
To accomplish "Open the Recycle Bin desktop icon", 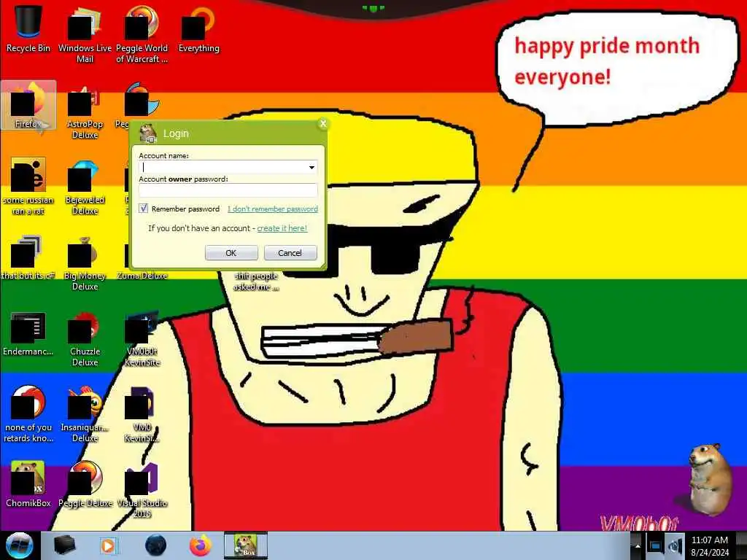I will tap(28, 29).
